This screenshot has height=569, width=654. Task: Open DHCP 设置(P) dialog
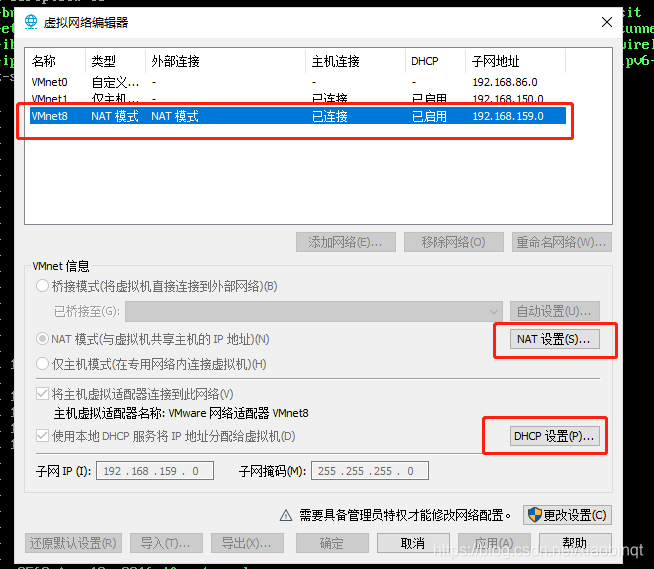(554, 436)
